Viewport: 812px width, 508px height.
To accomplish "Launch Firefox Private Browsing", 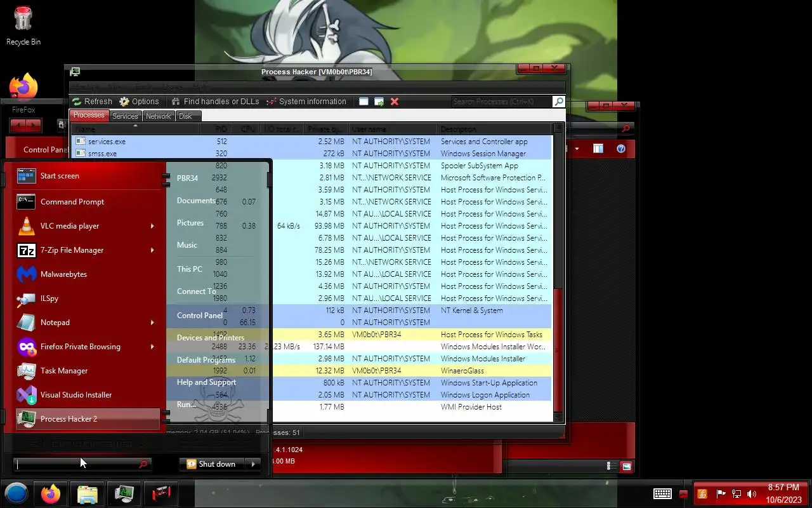I will (88, 347).
